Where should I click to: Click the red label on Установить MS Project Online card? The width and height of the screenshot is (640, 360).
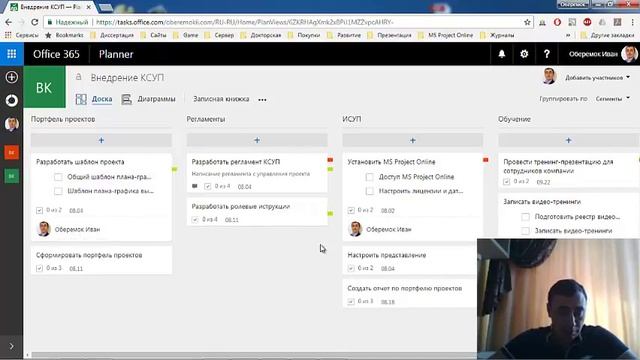tap(486, 160)
